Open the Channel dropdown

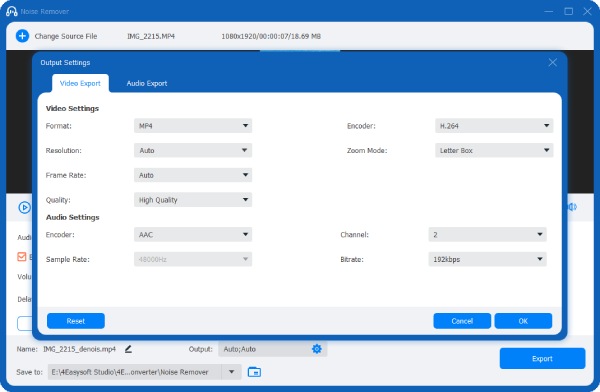(488, 234)
